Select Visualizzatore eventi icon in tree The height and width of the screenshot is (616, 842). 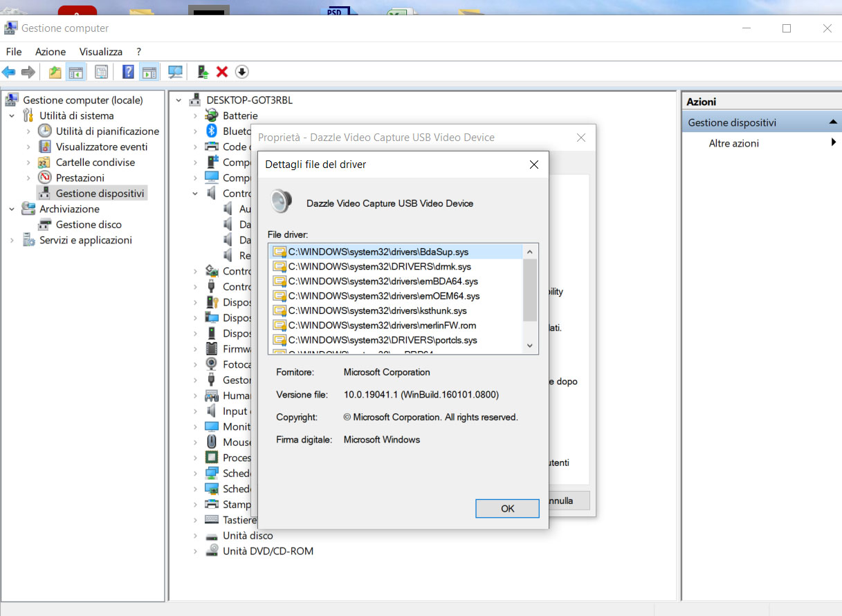[x=45, y=147]
